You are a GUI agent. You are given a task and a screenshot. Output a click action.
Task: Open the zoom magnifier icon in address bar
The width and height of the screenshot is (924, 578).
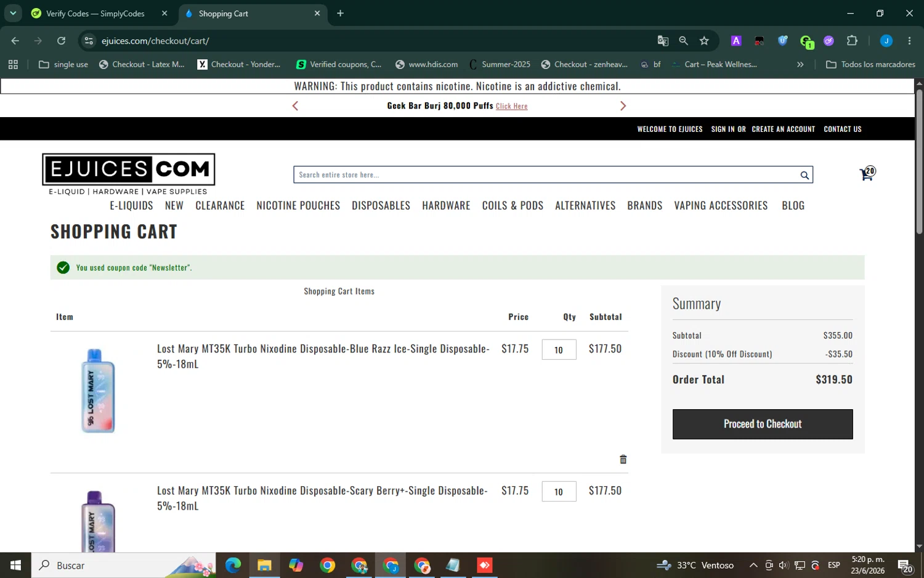[x=683, y=41]
